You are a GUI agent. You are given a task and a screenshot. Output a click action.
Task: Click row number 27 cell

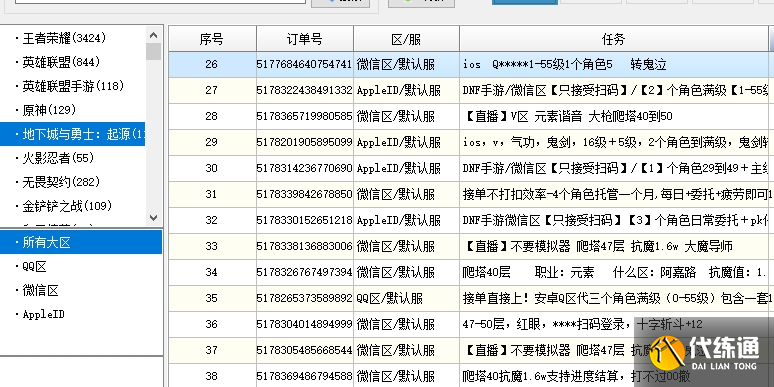[212, 90]
